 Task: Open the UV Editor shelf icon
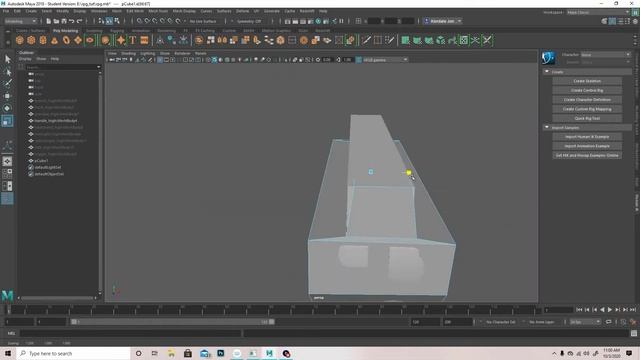pos(464,40)
